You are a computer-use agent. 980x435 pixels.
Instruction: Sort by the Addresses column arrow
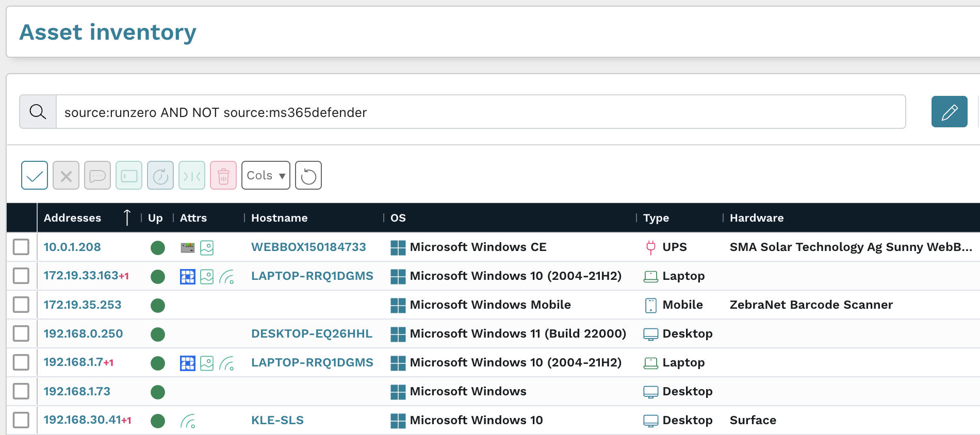(x=127, y=217)
